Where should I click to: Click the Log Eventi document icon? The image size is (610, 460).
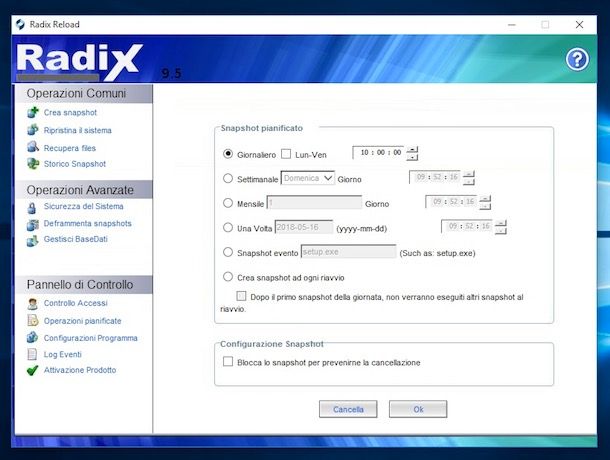pos(32,354)
